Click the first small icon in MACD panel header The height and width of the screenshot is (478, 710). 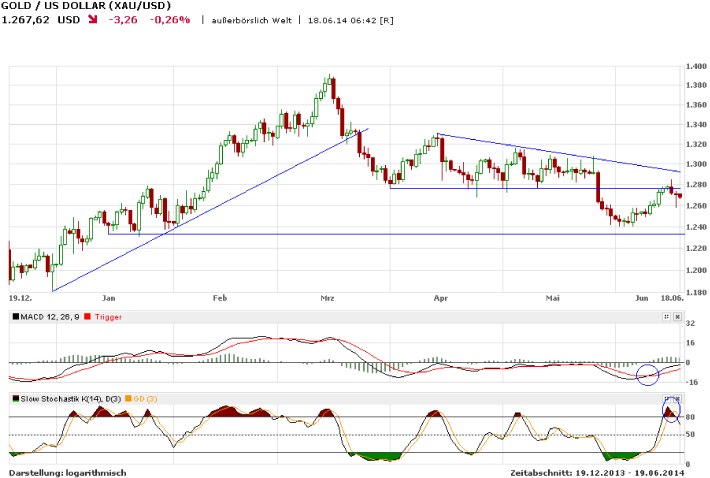point(666,317)
